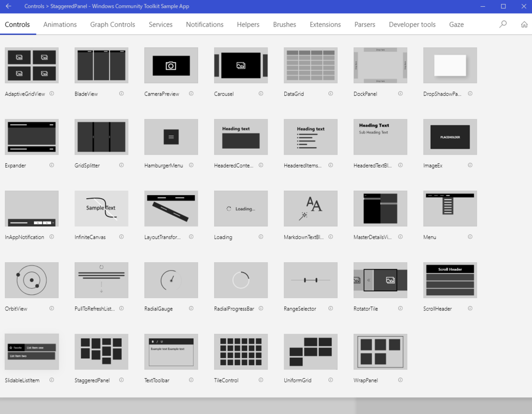Open ImageEx info icon

tap(470, 165)
